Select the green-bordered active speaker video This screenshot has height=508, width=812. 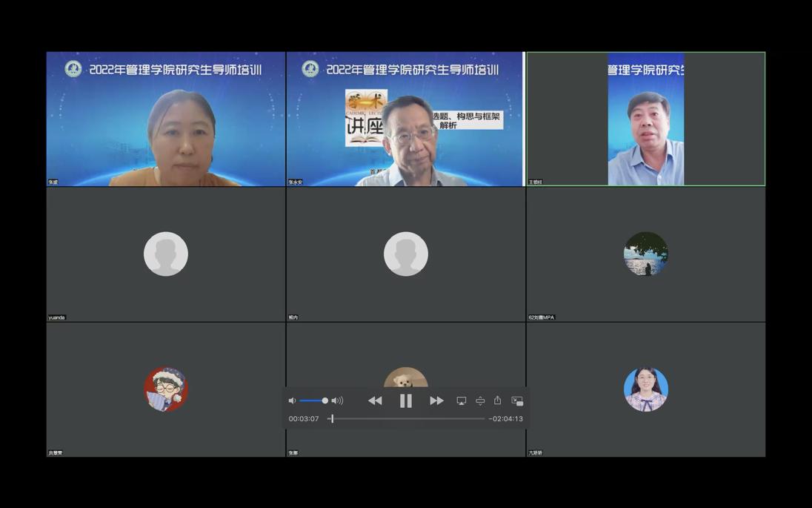(x=645, y=119)
